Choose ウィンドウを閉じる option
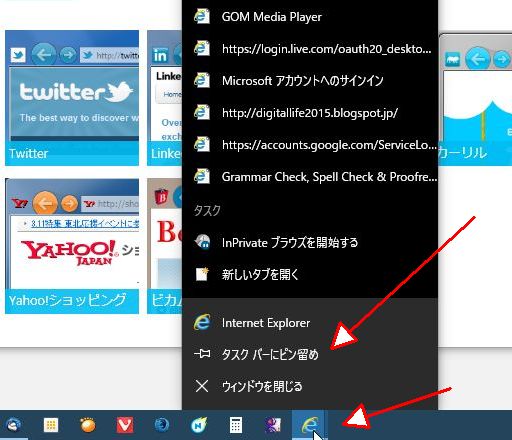Screen dimensions: 512x440 pyautogui.click(x=310, y=386)
